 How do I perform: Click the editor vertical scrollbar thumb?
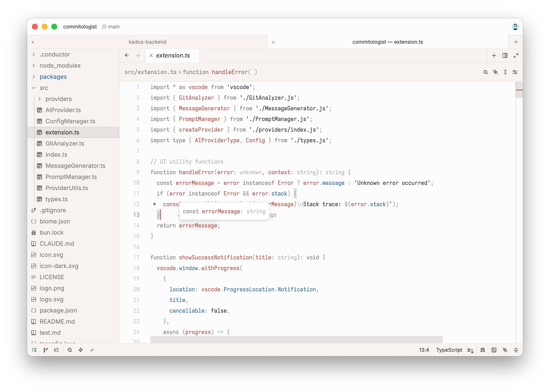click(x=519, y=90)
